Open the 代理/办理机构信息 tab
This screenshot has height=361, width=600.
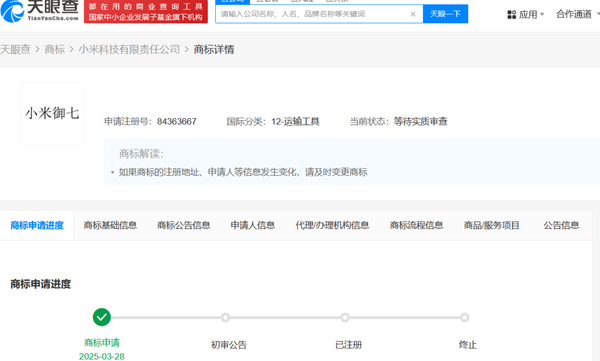pos(332,225)
